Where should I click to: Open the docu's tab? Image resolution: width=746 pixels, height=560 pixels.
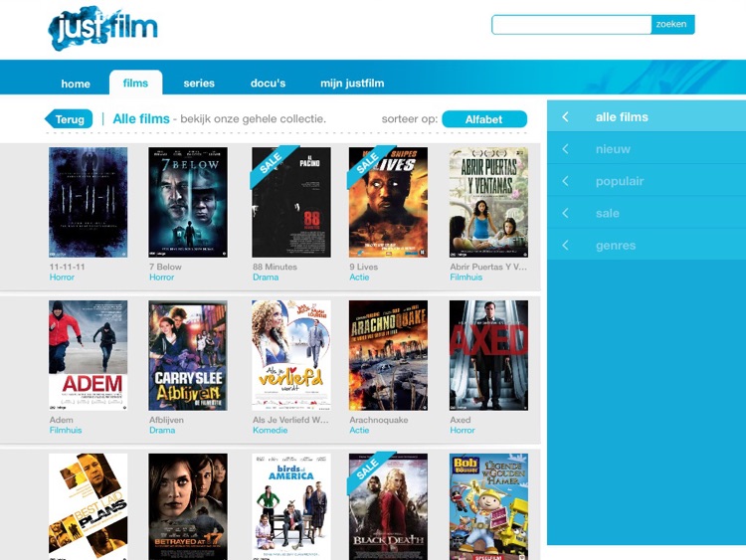coord(268,84)
